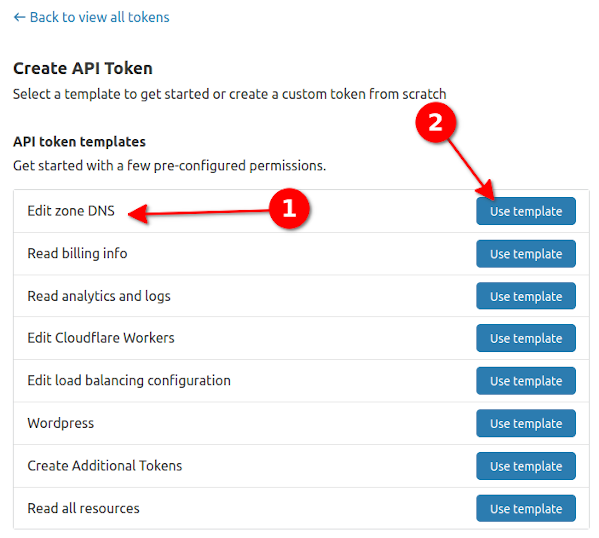This screenshot has height=538, width=599.
Task: Select the Edit Cloudflare Workers label
Action: (x=101, y=338)
